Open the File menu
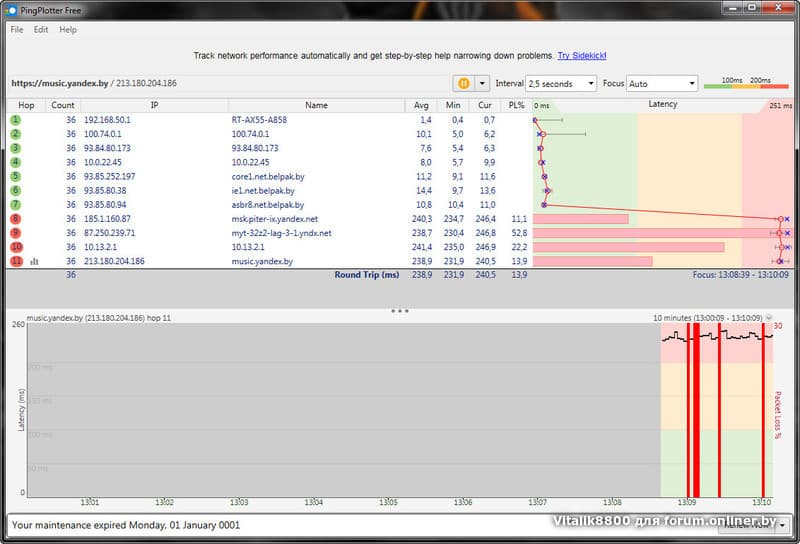Viewport: 800px width, 544px height. [17, 30]
